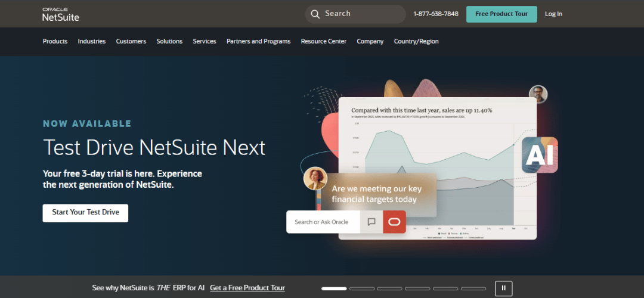The height and width of the screenshot is (298, 644).
Task: Open the Company menu
Action: (x=370, y=42)
